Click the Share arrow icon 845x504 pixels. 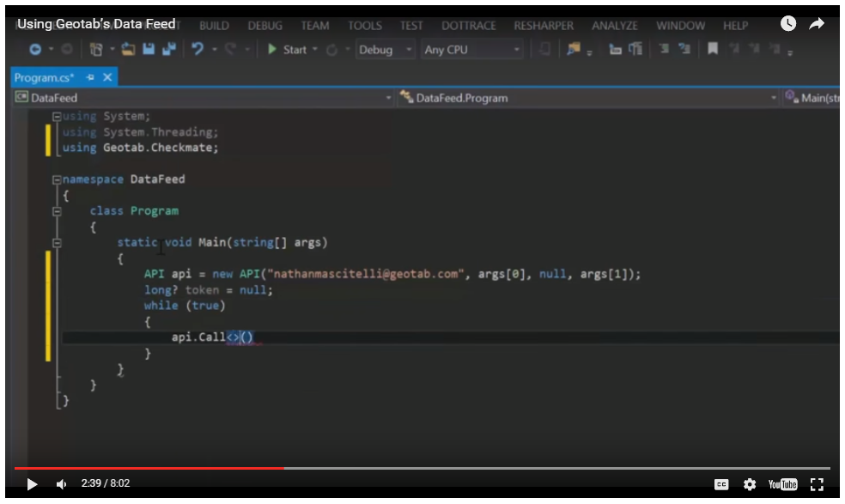pos(816,25)
